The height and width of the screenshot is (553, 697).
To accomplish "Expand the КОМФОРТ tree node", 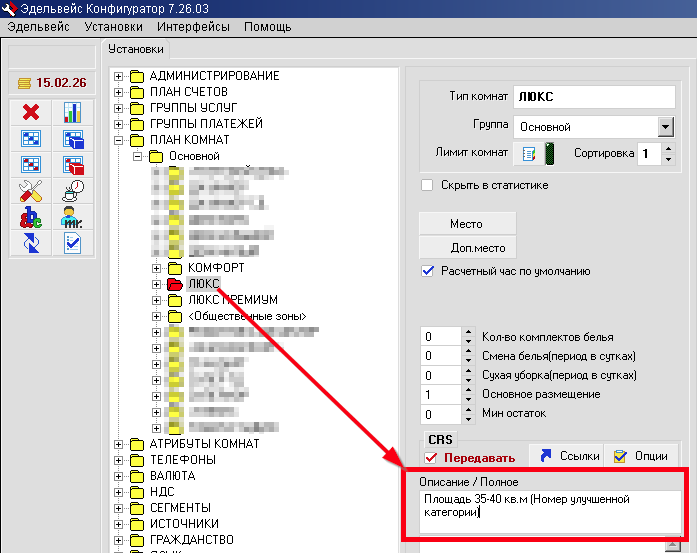I will (x=156, y=269).
